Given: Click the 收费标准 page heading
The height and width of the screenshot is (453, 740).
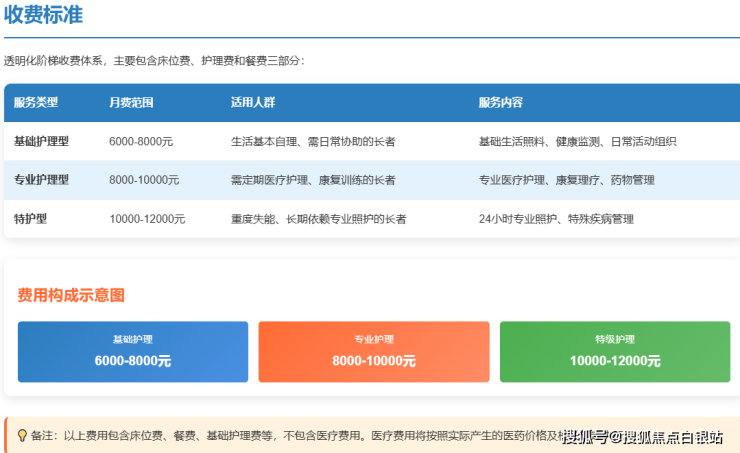Looking at the screenshot, I should [x=44, y=15].
